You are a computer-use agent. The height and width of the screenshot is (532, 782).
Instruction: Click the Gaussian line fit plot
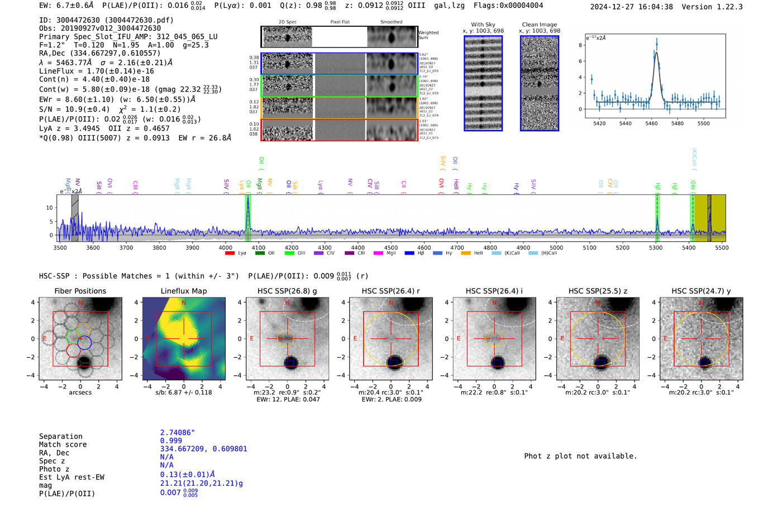coord(655,76)
